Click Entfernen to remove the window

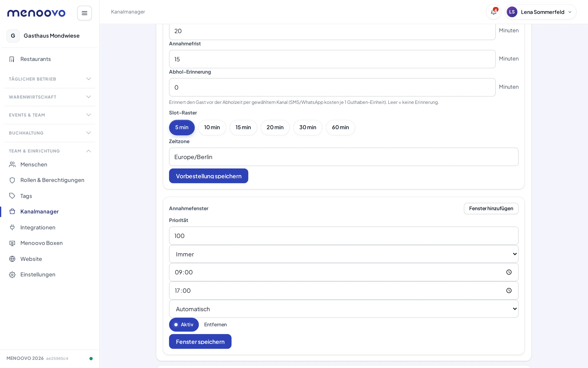215,324
